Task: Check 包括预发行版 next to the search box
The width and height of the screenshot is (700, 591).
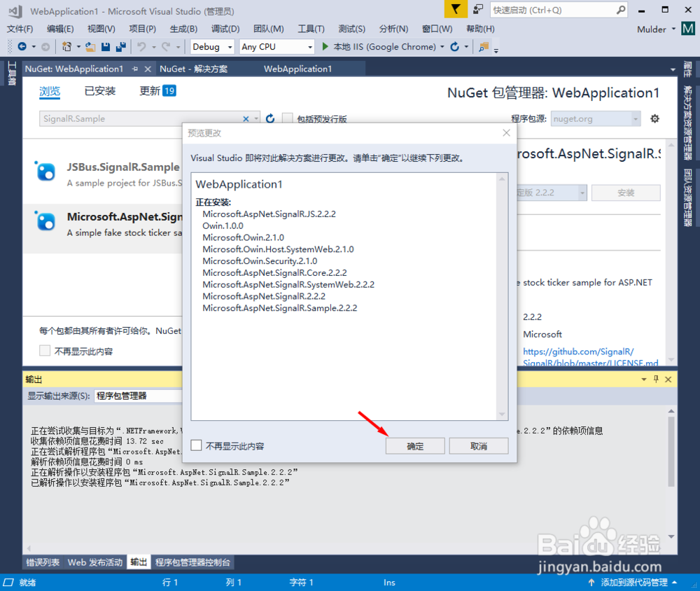Action: point(288,118)
